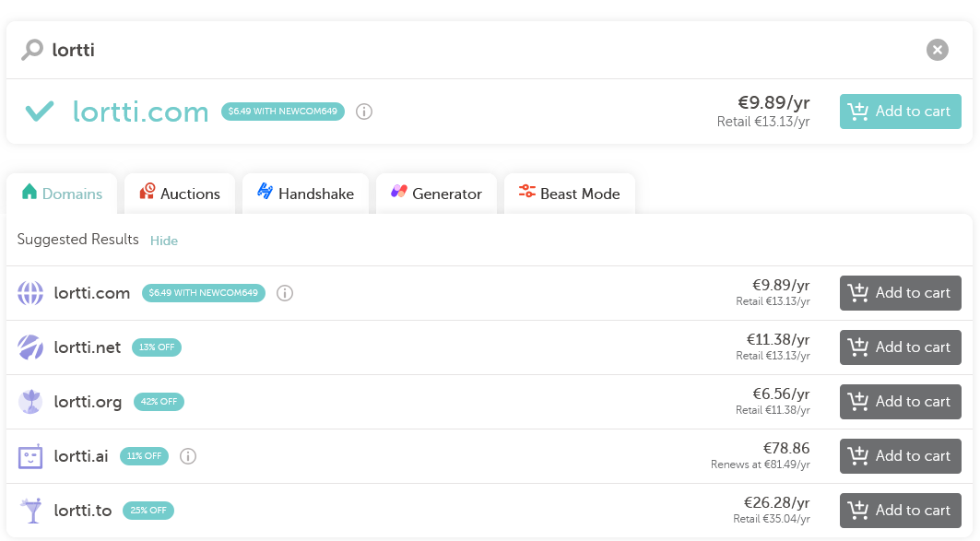Viewport: 980px width, 541px height.
Task: Click the lortti.ai robot face icon
Action: (x=30, y=456)
